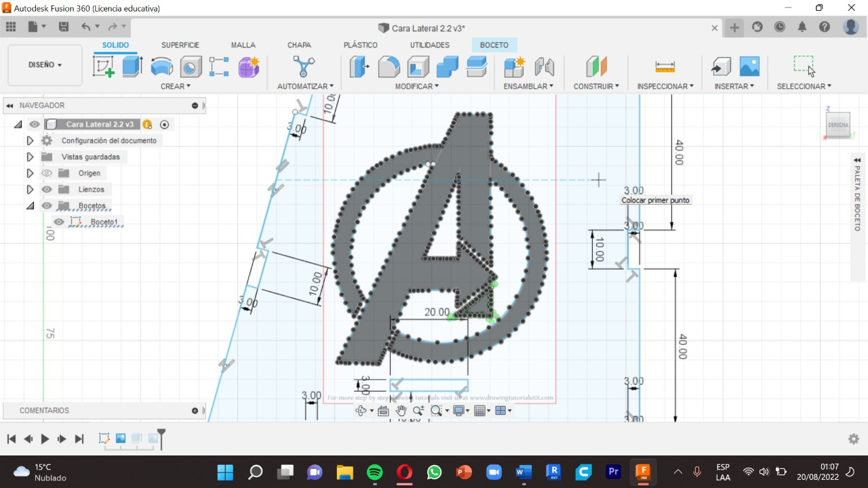Switch to the SUPERFICIE tab
Screen dimensions: 868x488
click(180, 45)
